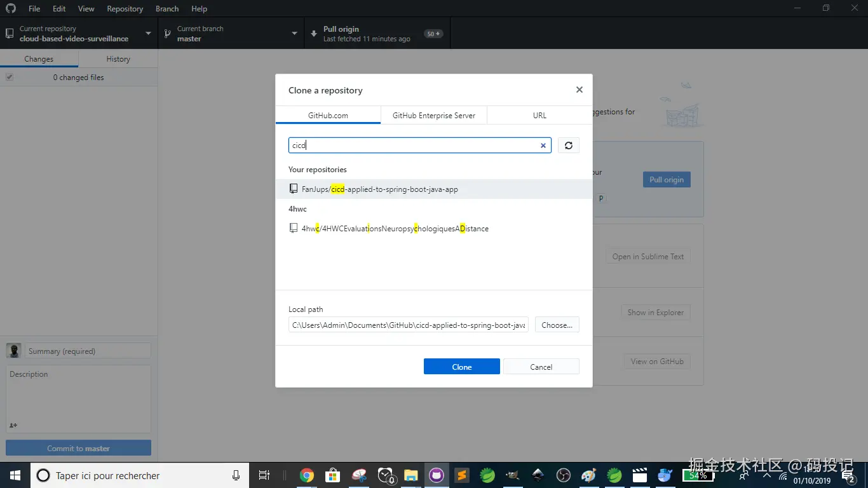Open GIMP from the taskbar

click(x=513, y=475)
